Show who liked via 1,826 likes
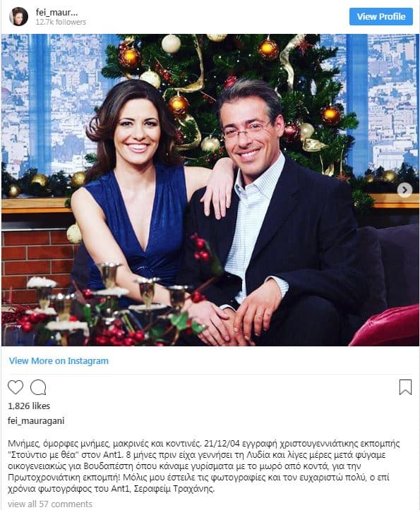The image size is (420, 510). point(29,406)
